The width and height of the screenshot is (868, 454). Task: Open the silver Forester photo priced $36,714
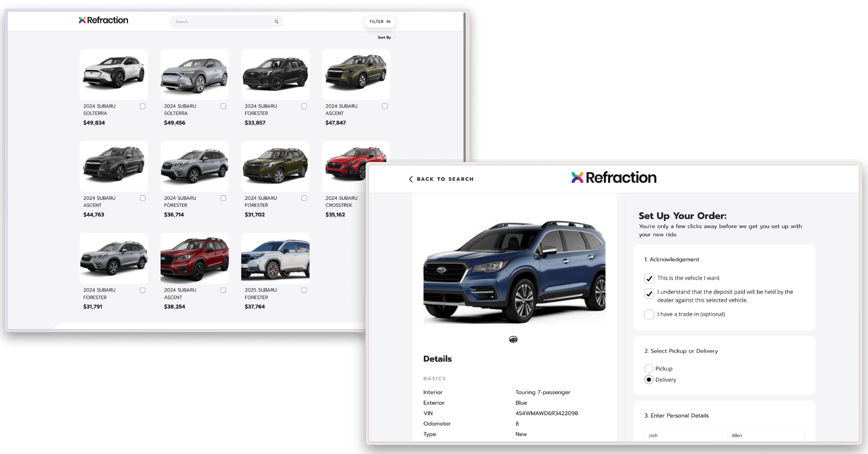click(x=195, y=166)
